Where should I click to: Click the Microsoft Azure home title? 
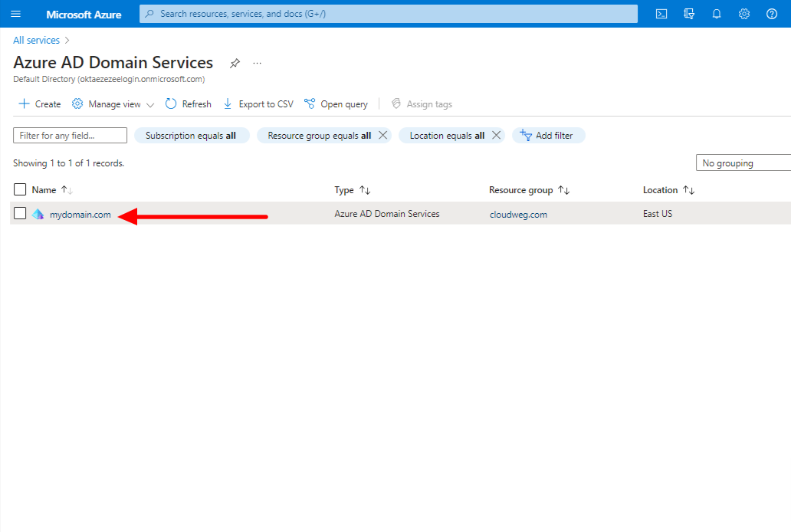tap(84, 15)
